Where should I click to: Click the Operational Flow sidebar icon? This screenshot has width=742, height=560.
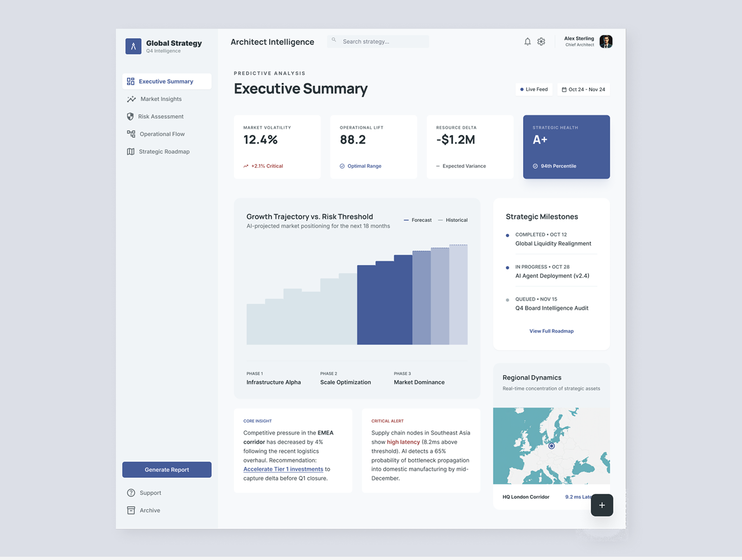point(131,134)
